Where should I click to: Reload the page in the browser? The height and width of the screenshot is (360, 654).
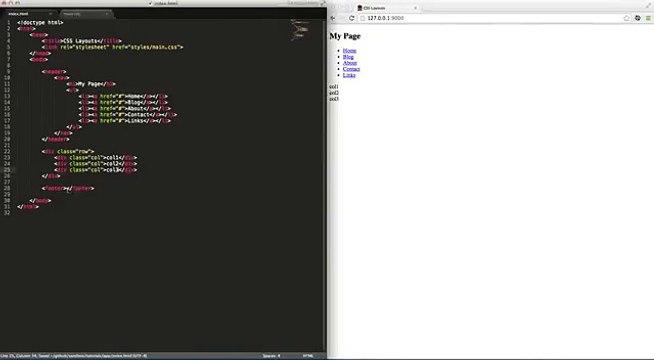[352, 18]
